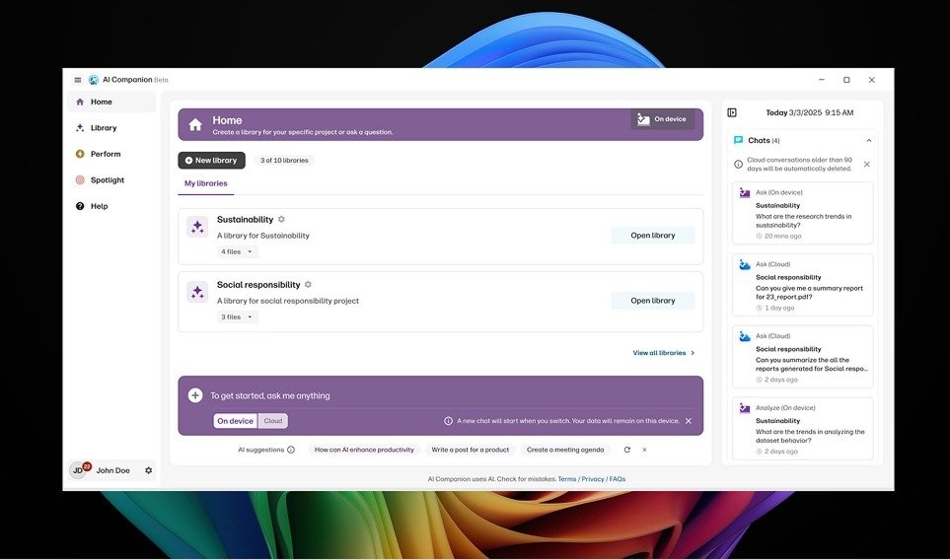Collapse the Chats section chevron
This screenshot has height=560, width=950.
click(x=869, y=140)
